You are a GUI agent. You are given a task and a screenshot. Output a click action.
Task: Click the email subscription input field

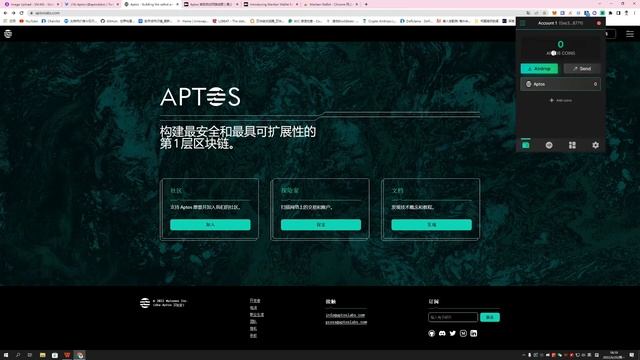(453, 317)
